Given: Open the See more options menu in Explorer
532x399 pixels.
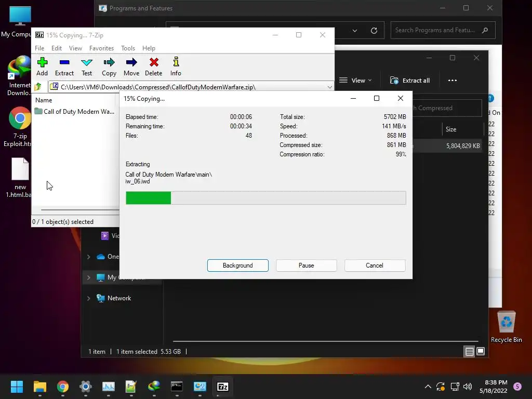Looking at the screenshot, I should pos(453,81).
